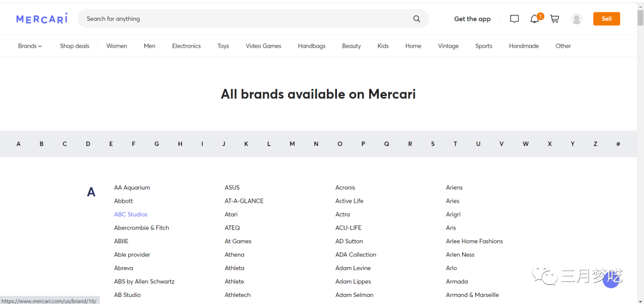644x304 pixels.
Task: Open the shopping cart icon
Action: tap(555, 19)
